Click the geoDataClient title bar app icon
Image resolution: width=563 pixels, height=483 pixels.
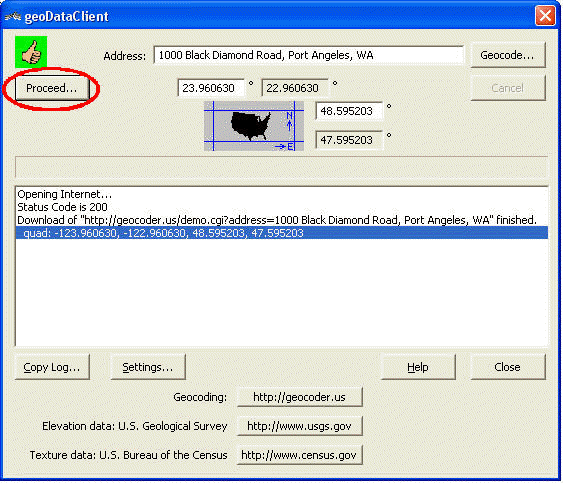click(13, 17)
